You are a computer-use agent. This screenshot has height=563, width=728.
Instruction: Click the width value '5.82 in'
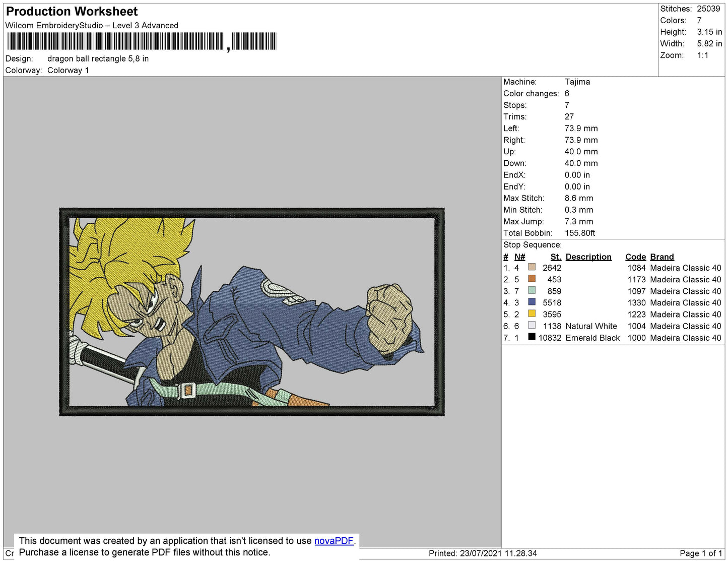tap(709, 44)
